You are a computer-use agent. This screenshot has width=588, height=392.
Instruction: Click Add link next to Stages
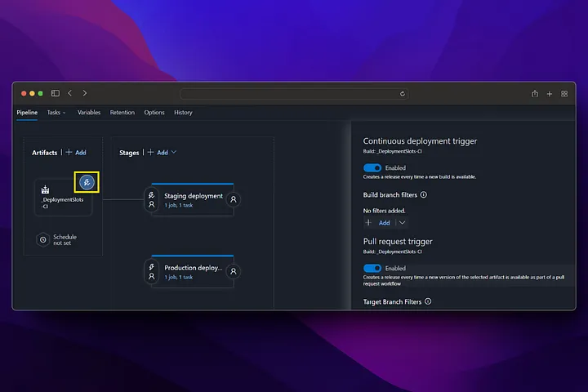[x=163, y=153]
